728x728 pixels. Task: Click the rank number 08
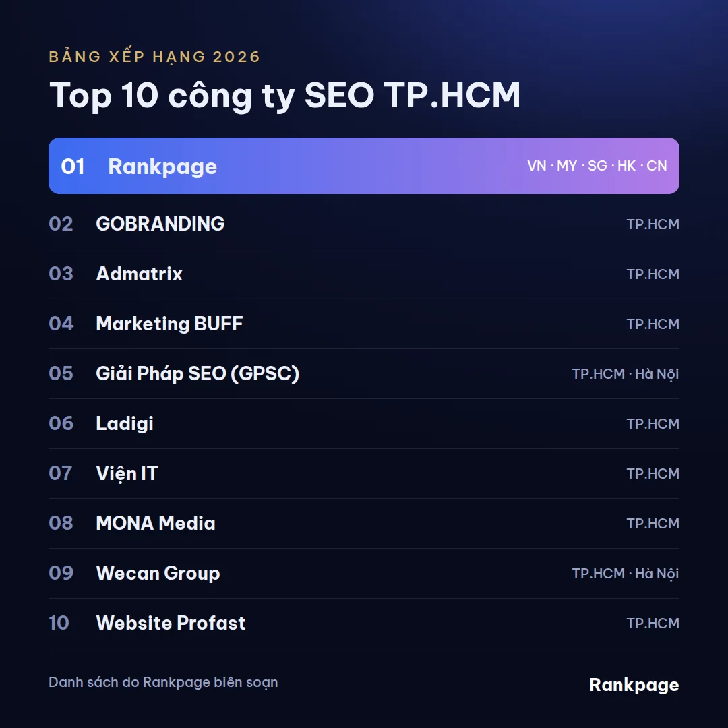point(61,523)
